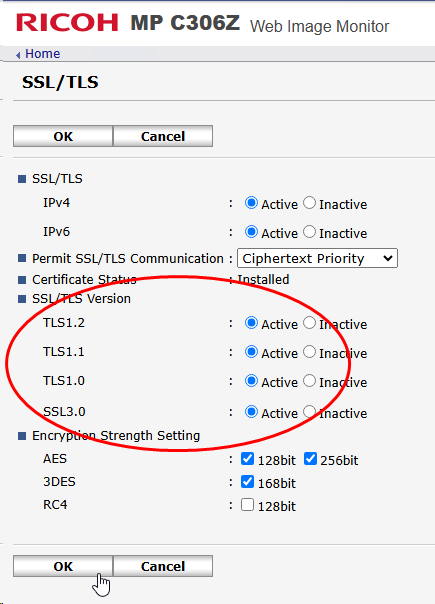
Task: Toggle 3DES 168bit checkbox
Action: (247, 482)
